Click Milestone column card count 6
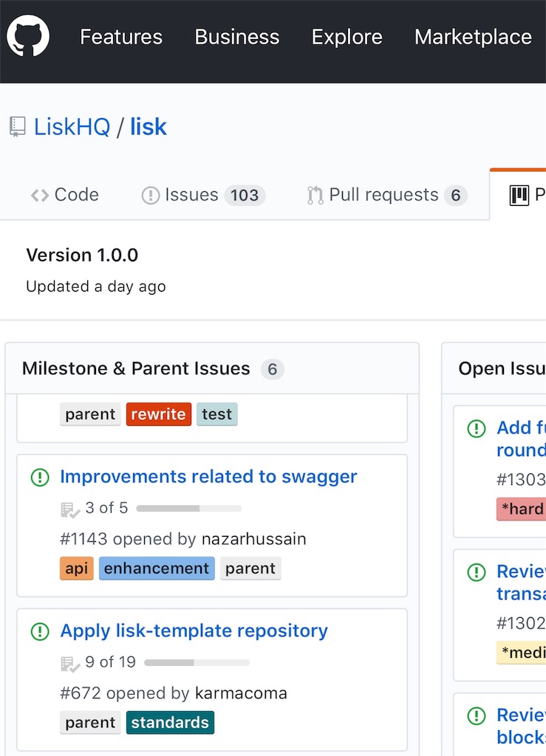 [x=273, y=369]
